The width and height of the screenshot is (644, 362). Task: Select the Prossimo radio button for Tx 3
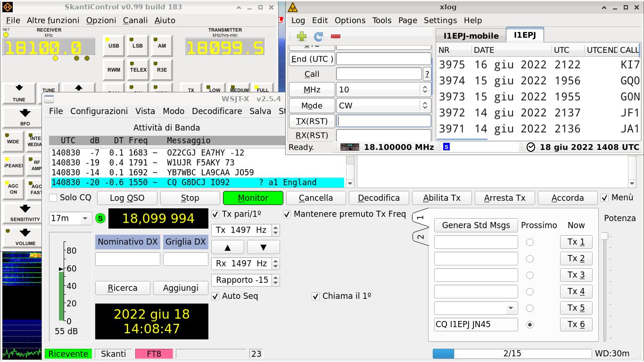pyautogui.click(x=530, y=275)
